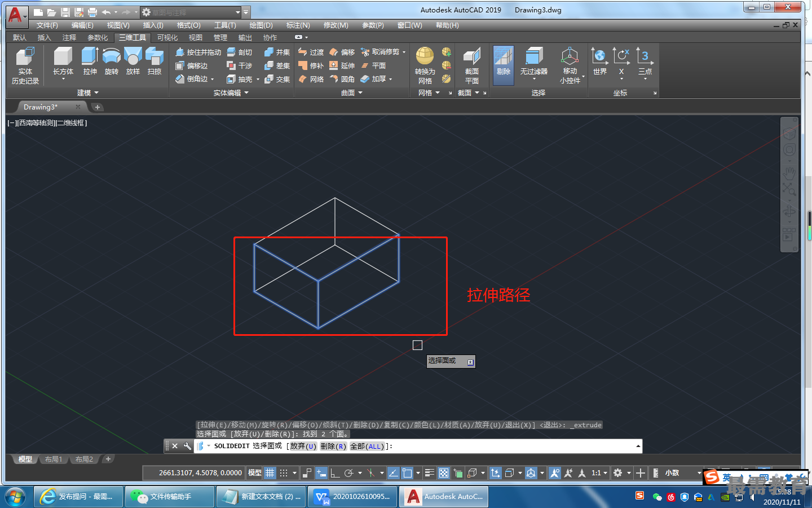Click the 剖切 slice tool
The height and width of the screenshot is (508, 812).
click(240, 52)
